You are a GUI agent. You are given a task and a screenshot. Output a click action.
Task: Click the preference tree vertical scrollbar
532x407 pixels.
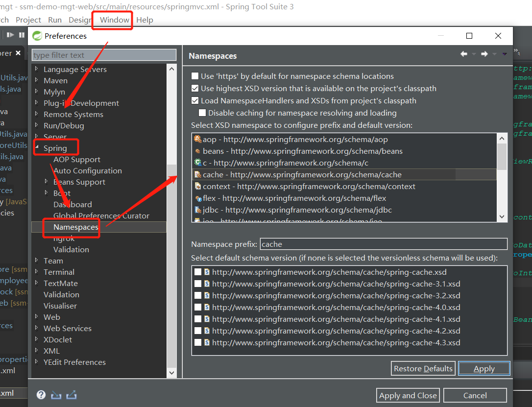pos(171,220)
